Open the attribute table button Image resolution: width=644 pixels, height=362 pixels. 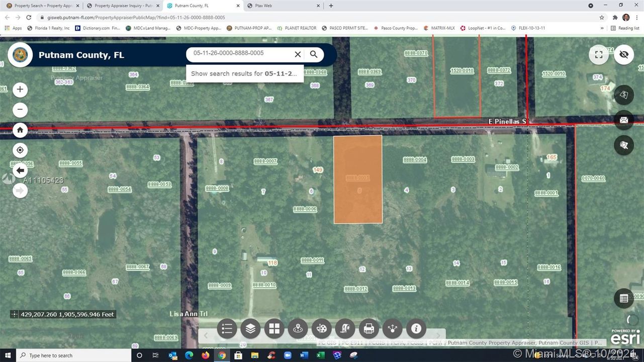(624, 298)
